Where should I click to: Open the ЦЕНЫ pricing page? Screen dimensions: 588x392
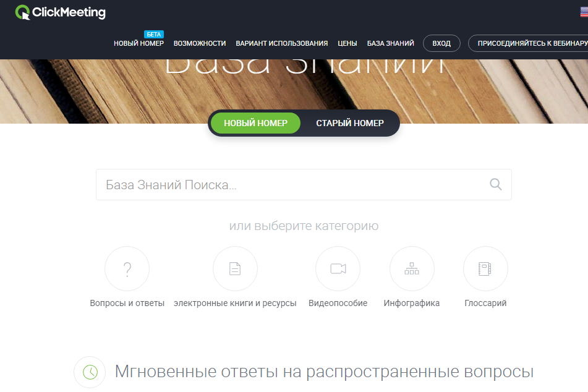point(347,43)
